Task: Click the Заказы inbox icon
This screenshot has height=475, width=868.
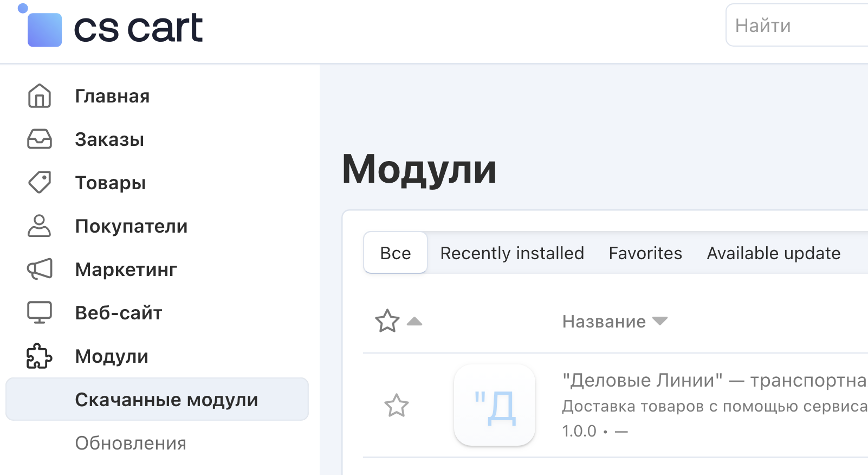Action: (x=40, y=139)
